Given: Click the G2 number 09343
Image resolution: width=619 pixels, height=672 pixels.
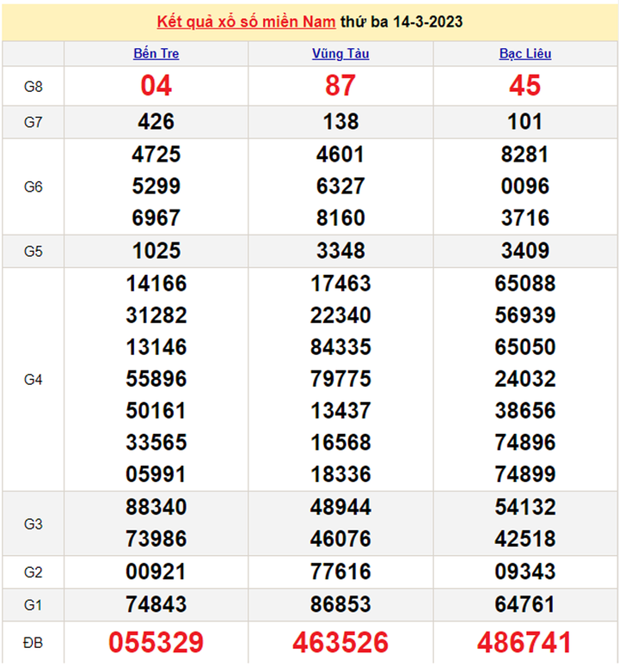Looking at the screenshot, I should click(x=525, y=571).
